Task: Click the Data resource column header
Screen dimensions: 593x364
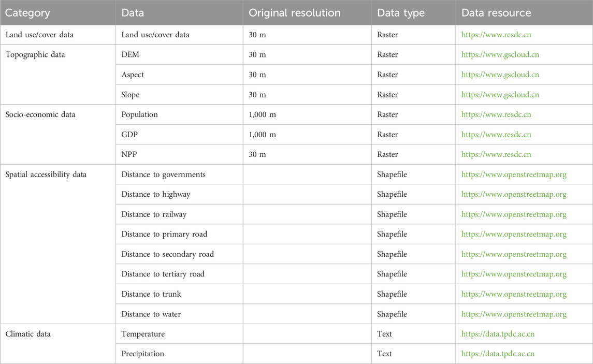Action: click(496, 13)
